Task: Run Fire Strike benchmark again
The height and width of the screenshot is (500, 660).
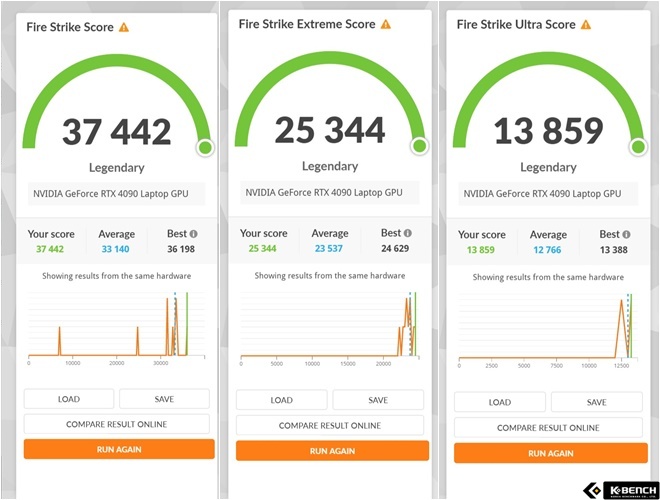Action: (x=119, y=449)
